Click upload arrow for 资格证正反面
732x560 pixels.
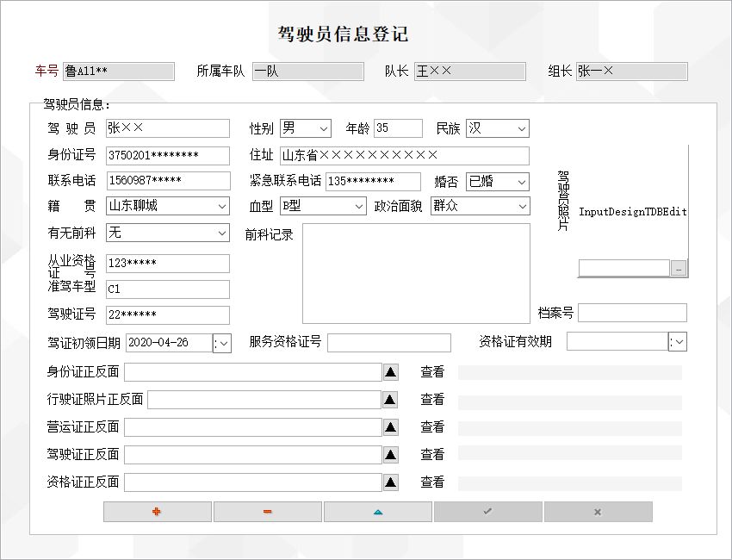click(x=391, y=482)
